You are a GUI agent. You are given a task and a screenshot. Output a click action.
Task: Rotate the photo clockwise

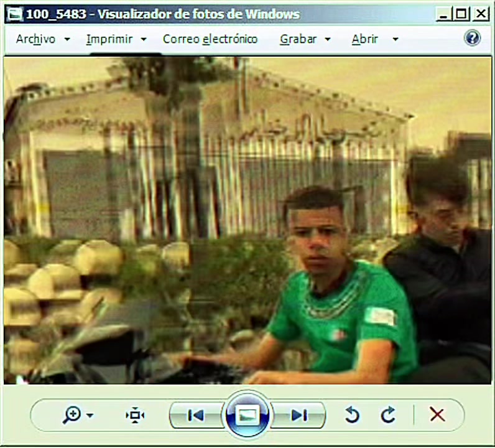coord(387,415)
